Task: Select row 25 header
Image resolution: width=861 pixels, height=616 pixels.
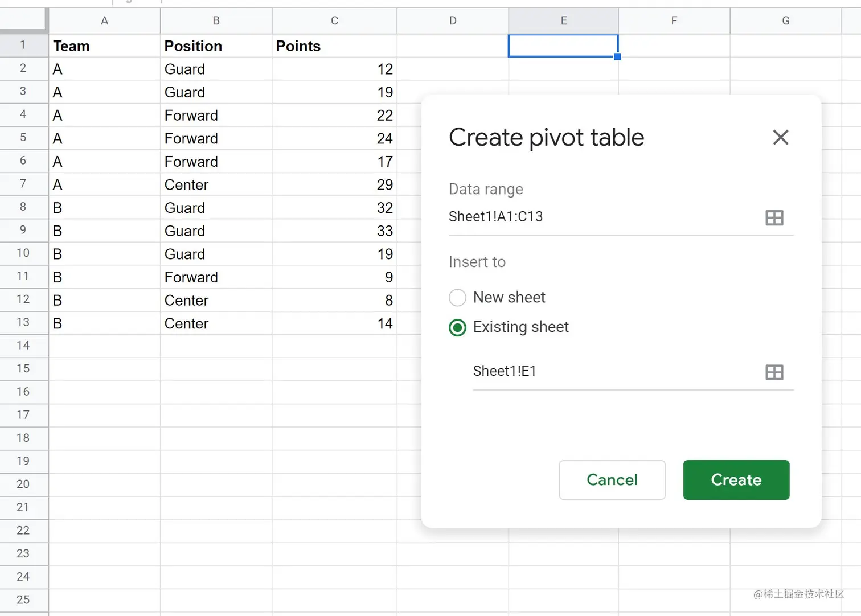Action: [x=23, y=600]
